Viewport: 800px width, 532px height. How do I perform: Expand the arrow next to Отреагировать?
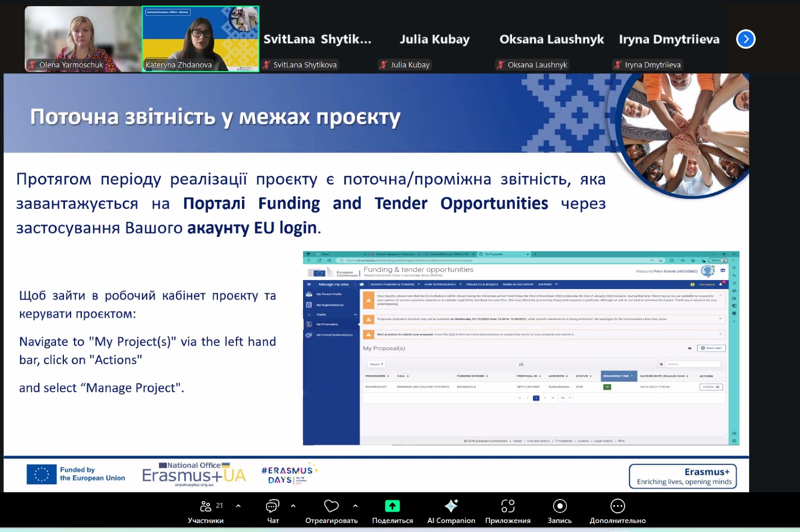355,506
